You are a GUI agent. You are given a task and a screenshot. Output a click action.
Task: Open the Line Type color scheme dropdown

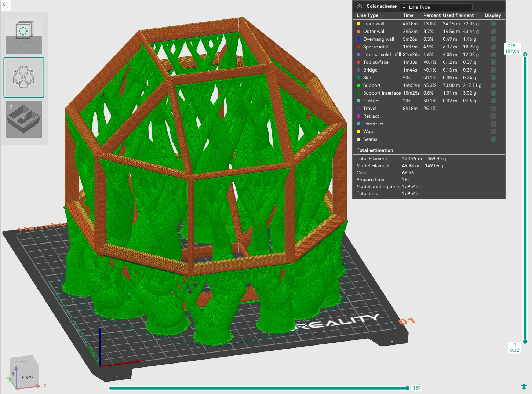(436, 7)
